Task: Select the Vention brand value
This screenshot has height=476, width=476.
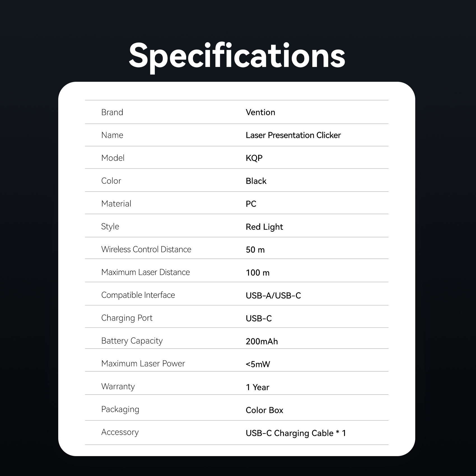Action: click(260, 112)
